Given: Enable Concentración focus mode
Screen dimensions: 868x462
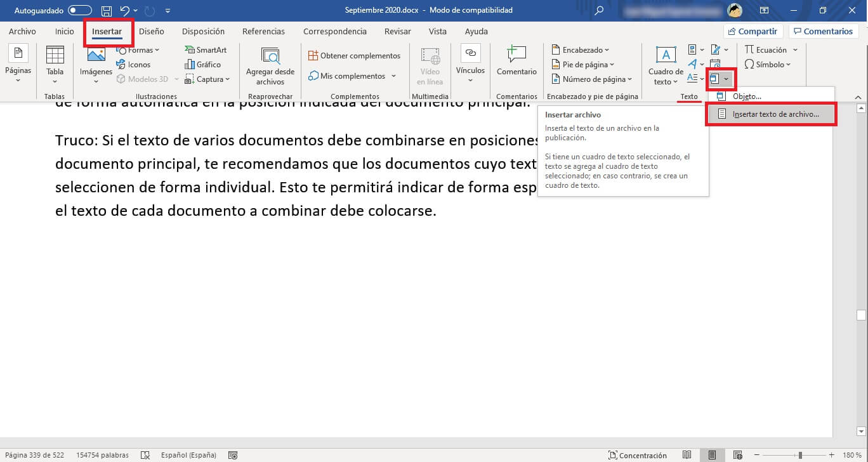Looking at the screenshot, I should click(638, 455).
